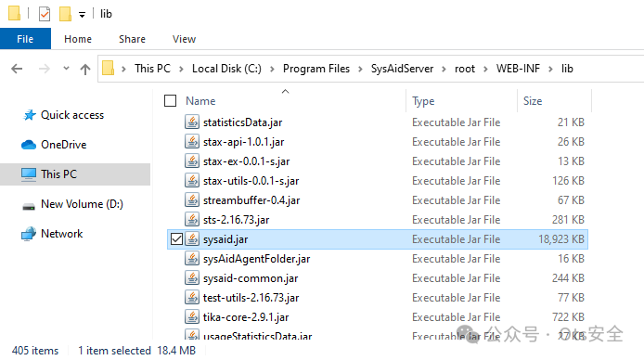
Task: Click lib at the address bar end
Action: click(567, 69)
